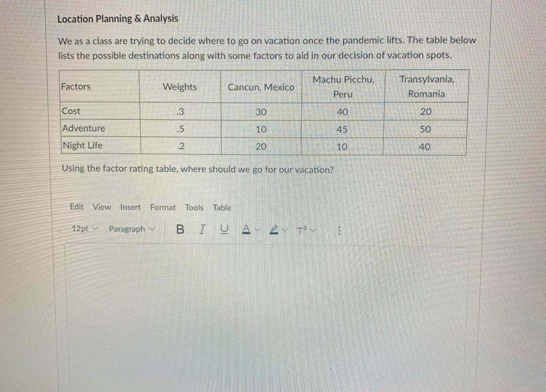Screen dimensions: 546x392
Task: Open the more toolbar options kebab icon
Action: (x=340, y=229)
